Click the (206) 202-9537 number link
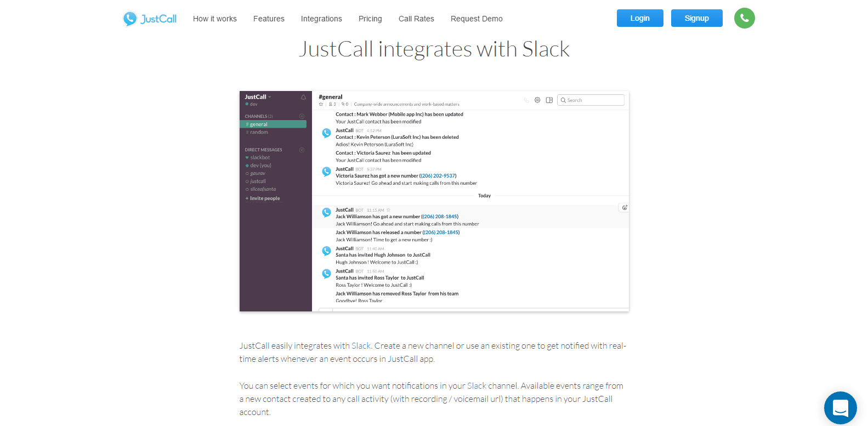 (x=438, y=176)
